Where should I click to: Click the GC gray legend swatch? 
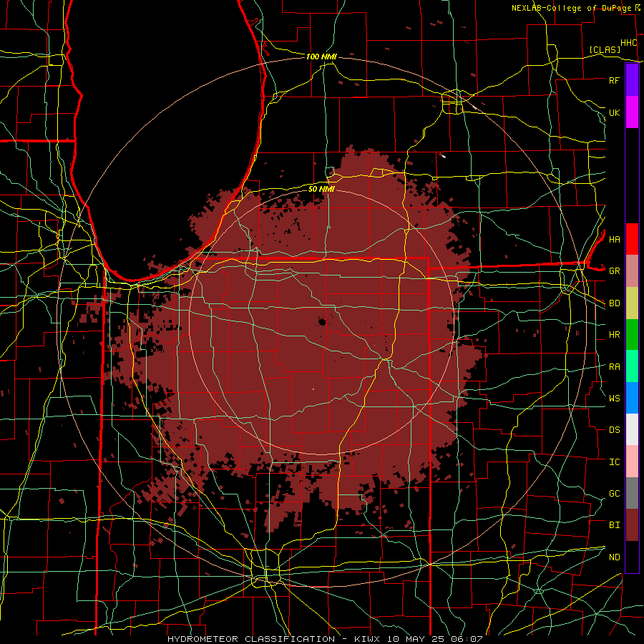click(x=632, y=493)
